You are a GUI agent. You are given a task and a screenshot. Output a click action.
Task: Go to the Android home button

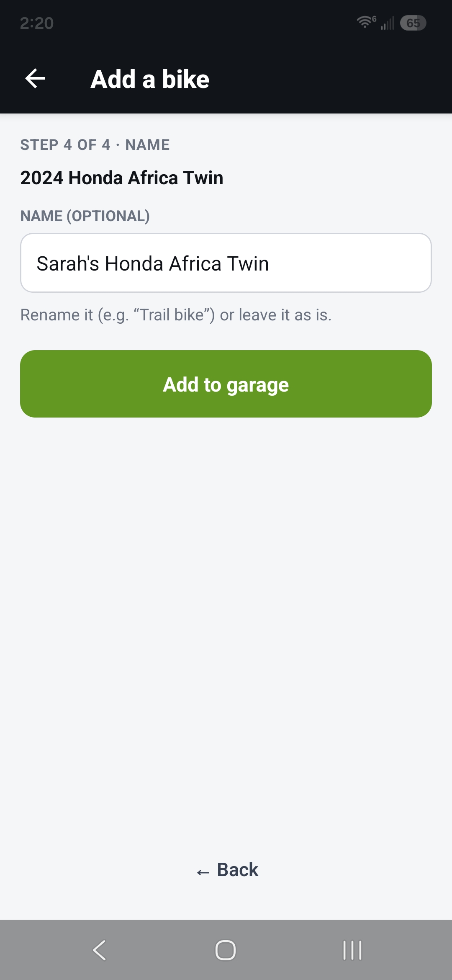click(x=226, y=950)
